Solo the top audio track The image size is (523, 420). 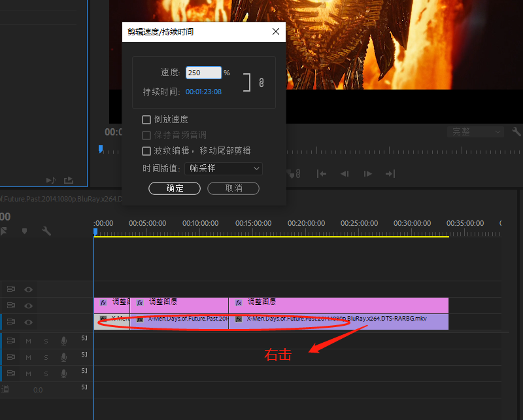pyautogui.click(x=46, y=341)
